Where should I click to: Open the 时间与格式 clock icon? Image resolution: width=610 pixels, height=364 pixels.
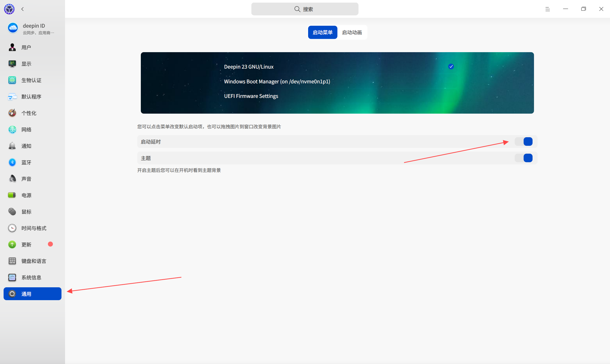tap(12, 228)
